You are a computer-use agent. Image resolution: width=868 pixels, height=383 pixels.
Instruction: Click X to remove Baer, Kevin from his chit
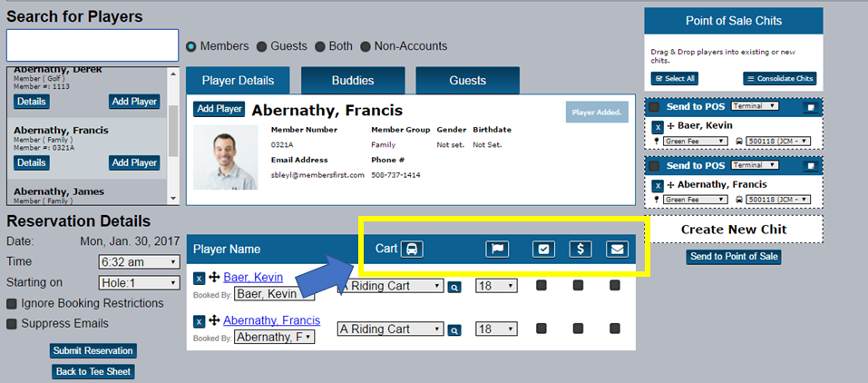(657, 127)
